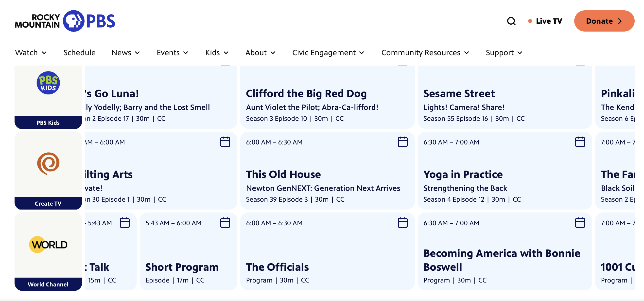The height and width of the screenshot is (301, 644).
Task: Open Yoga in Practice program
Action: 463,174
